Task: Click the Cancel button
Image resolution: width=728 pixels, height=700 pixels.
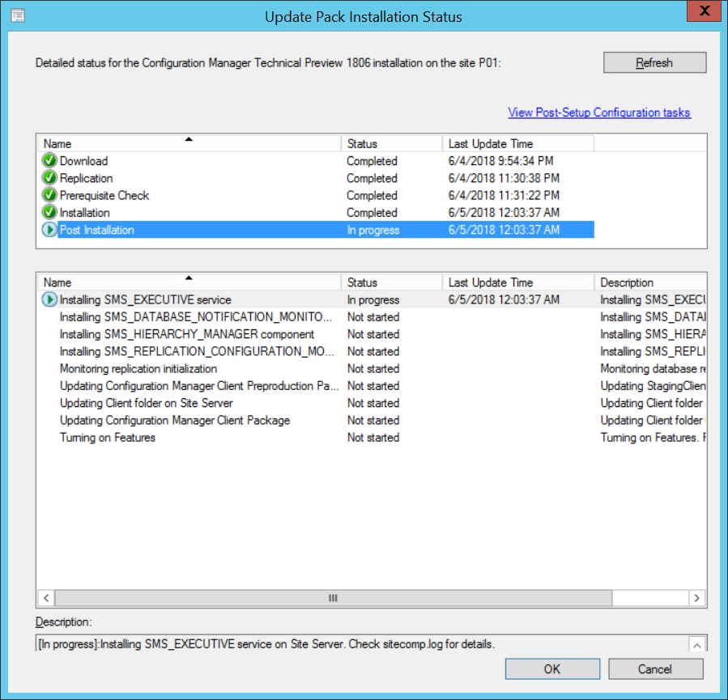Action: coord(656,669)
